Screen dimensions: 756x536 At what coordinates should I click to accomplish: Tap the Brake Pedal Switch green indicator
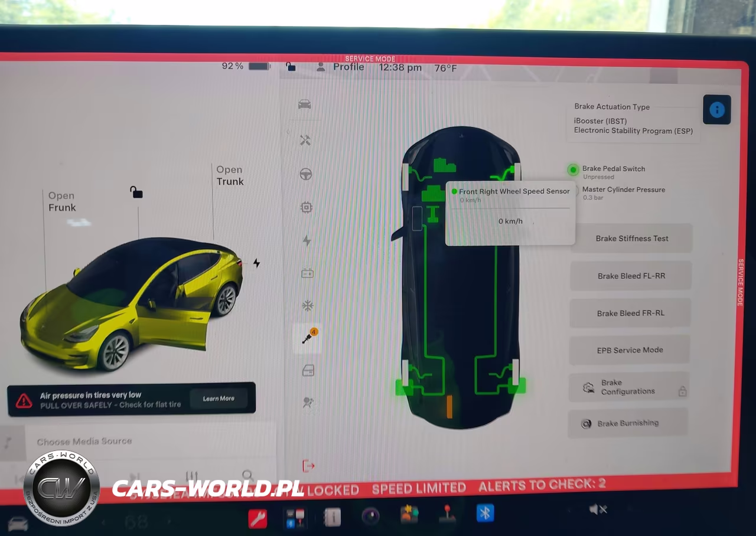(573, 170)
